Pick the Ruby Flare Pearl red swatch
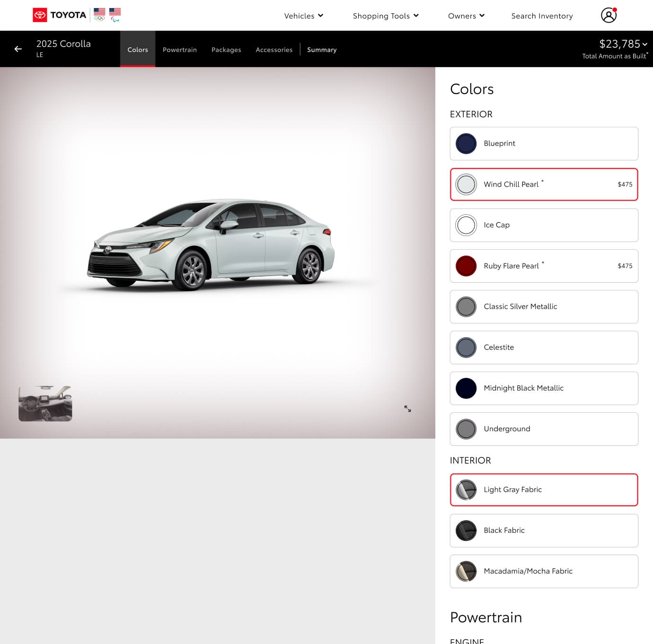Screen dimensions: 653x644 tap(466, 266)
